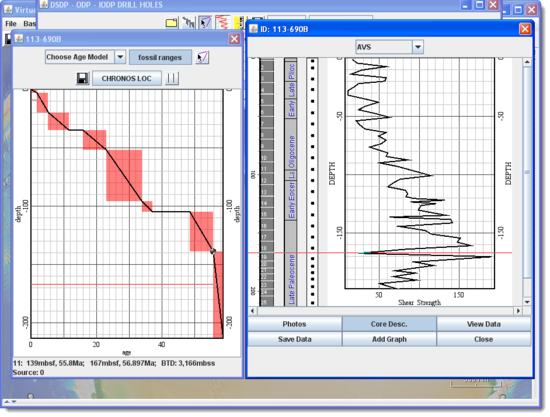550x417 pixels.
Task: Click the Close button in the ID: 113-690B window
Action: point(483,339)
